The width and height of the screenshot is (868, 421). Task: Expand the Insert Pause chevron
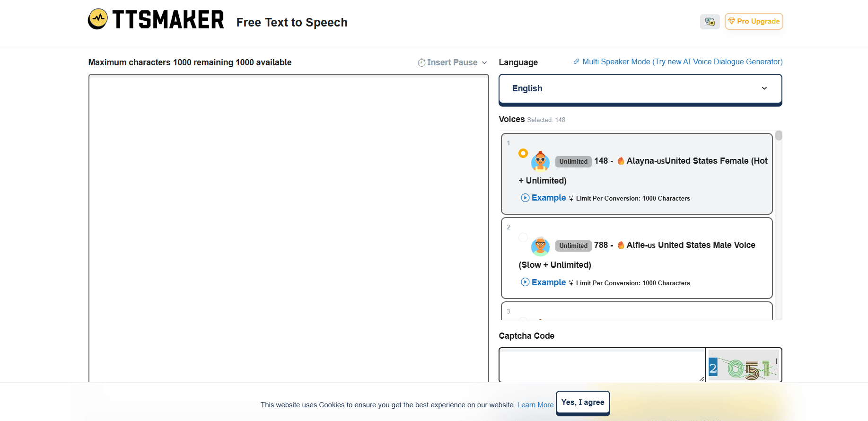pyautogui.click(x=484, y=62)
